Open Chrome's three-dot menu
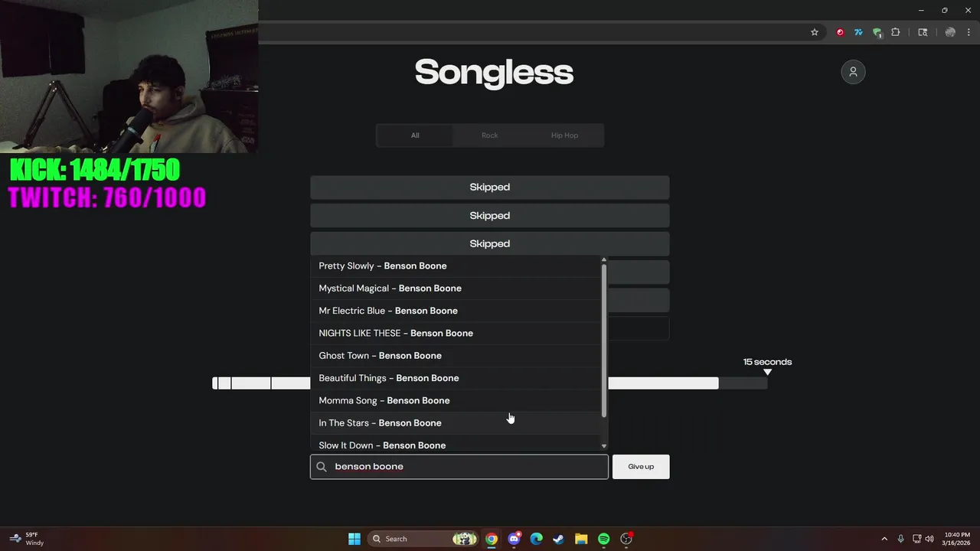Viewport: 980px width, 551px height. click(x=969, y=32)
